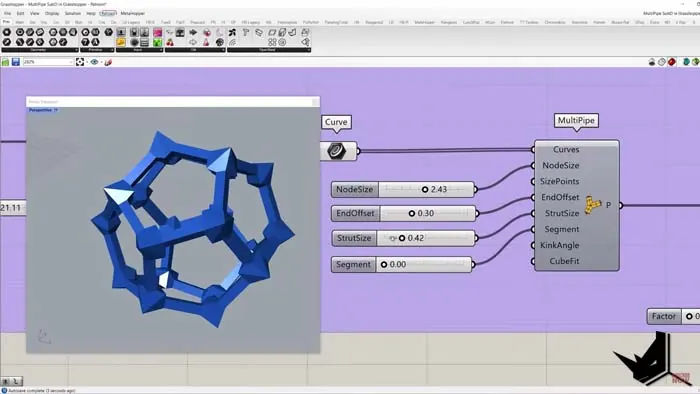Select the green pixel image icon
Viewport: 700px width, 394px height.
tap(158, 42)
